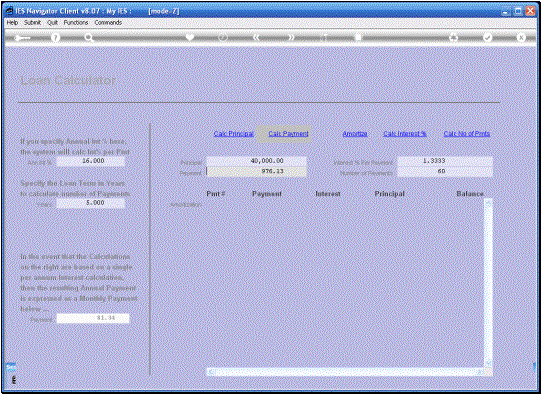
Task: Click the Calc Principal link
Action: click(x=234, y=134)
